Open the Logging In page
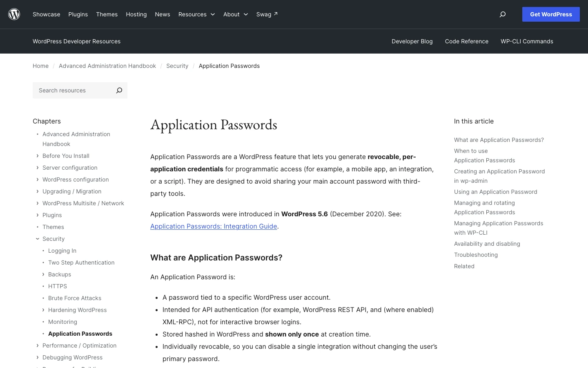588x368 pixels. coord(62,251)
